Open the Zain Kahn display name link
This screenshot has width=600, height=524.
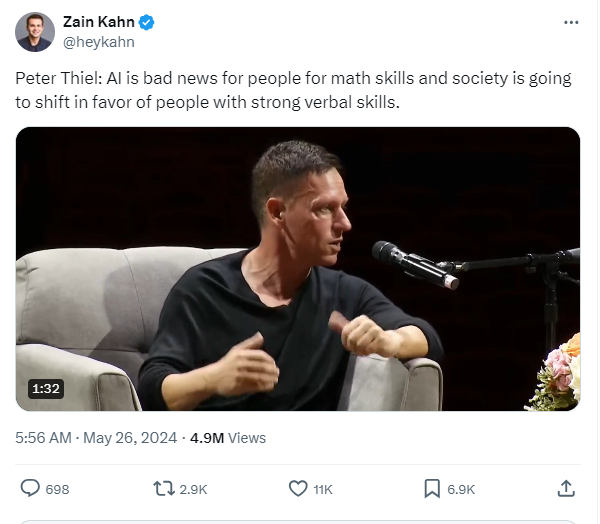click(x=99, y=22)
